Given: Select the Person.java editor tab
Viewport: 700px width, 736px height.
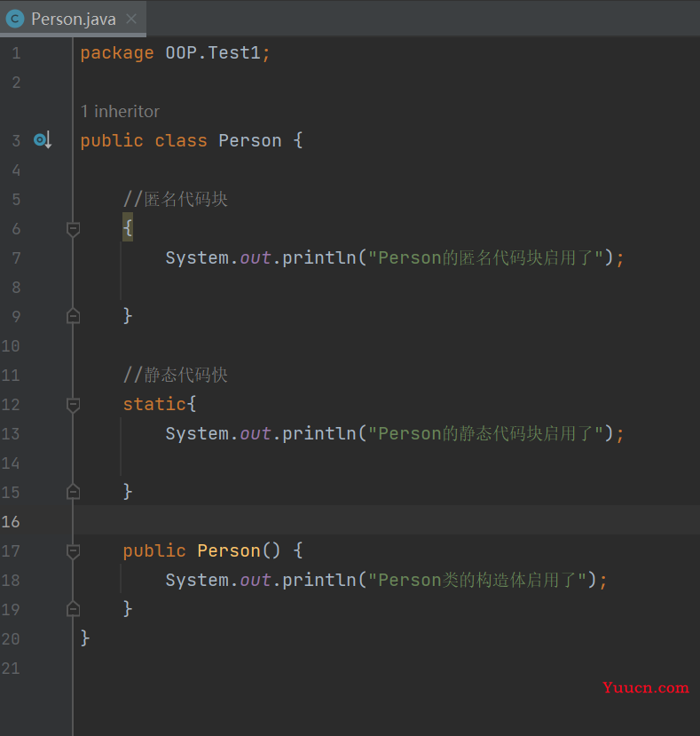Looking at the screenshot, I should tap(73, 19).
